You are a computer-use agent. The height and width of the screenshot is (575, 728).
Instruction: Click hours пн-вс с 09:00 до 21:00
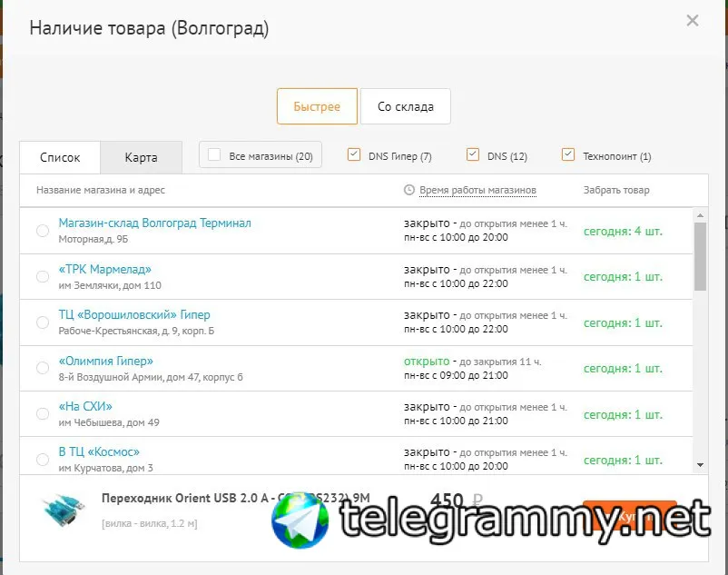(x=456, y=375)
